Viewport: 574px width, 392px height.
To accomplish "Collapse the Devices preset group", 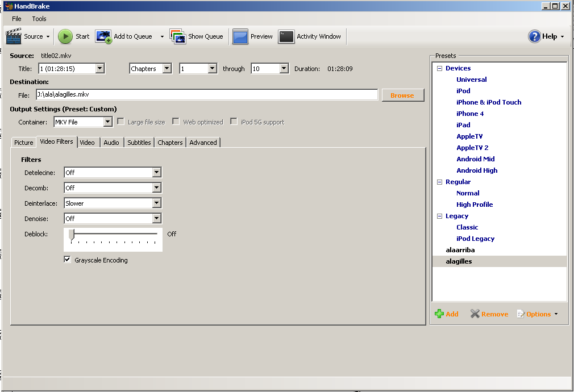I will (440, 68).
